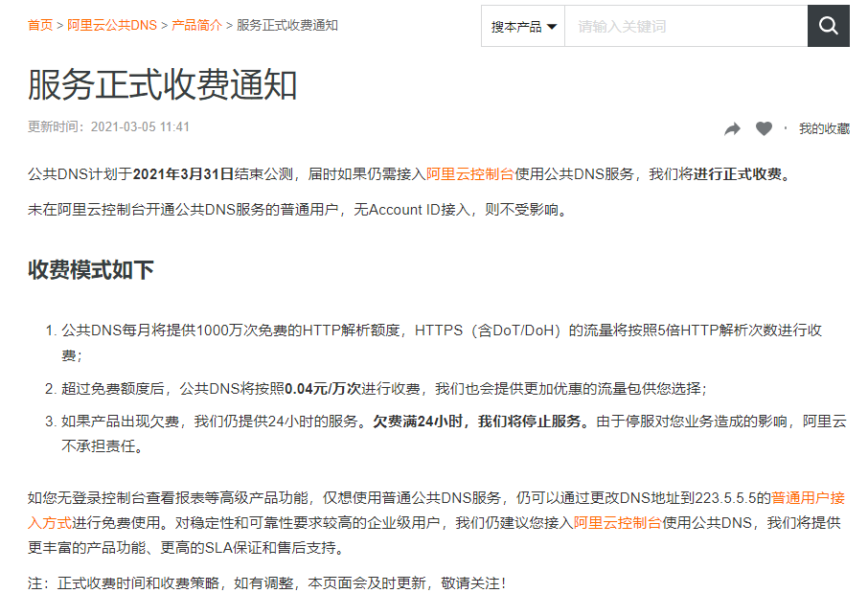Open the 搜本产品 search scope dropdown

(x=523, y=26)
